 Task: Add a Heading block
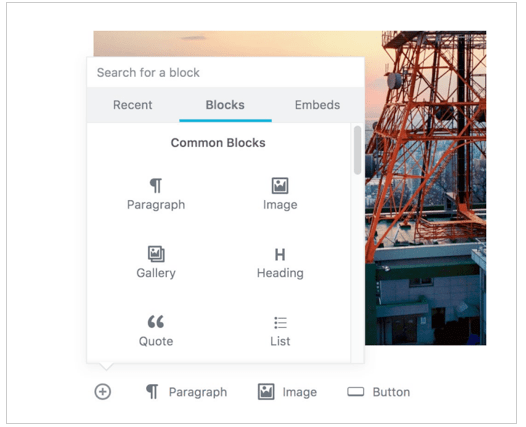click(x=280, y=263)
